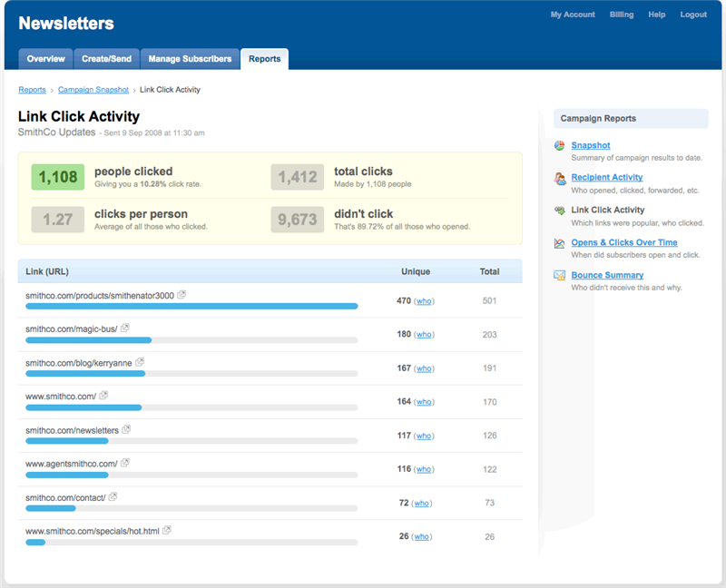Open Recipient Activity report link
Screen dimensions: 726x588
(606, 178)
